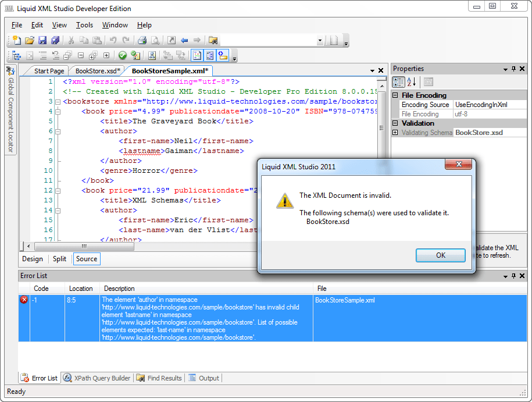
Task: Select the 'lastname' error row in Error List
Action: coord(273,318)
